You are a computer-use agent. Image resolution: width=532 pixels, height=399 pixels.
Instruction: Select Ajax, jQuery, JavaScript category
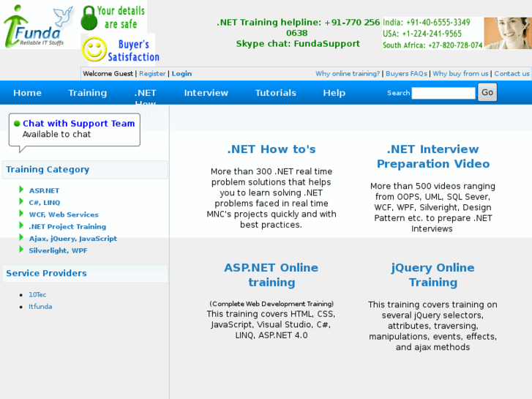(73, 239)
